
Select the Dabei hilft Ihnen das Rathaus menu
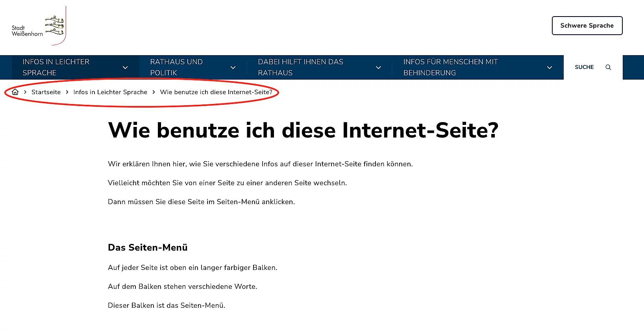pyautogui.click(x=300, y=67)
